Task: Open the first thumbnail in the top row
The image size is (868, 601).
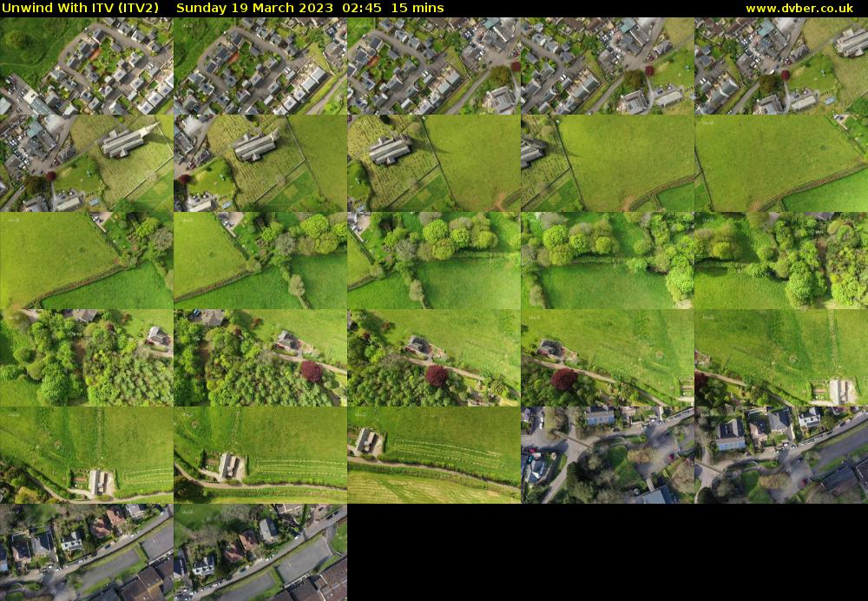Action: 87,66
